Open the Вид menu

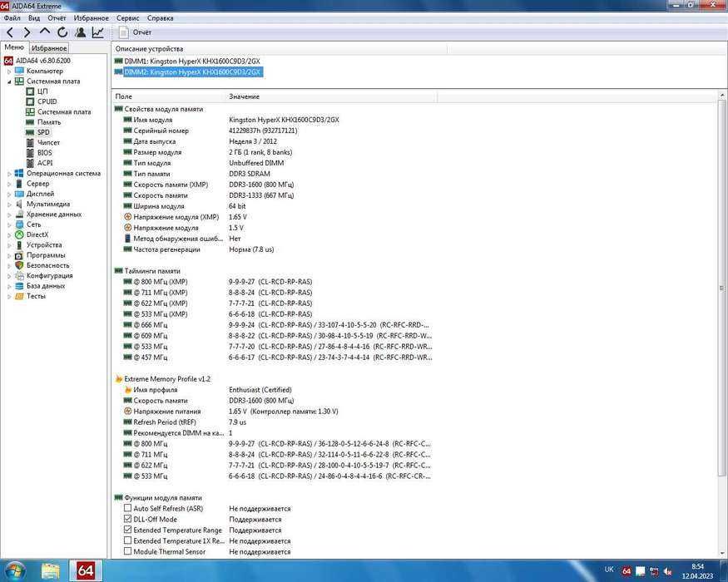tap(34, 18)
